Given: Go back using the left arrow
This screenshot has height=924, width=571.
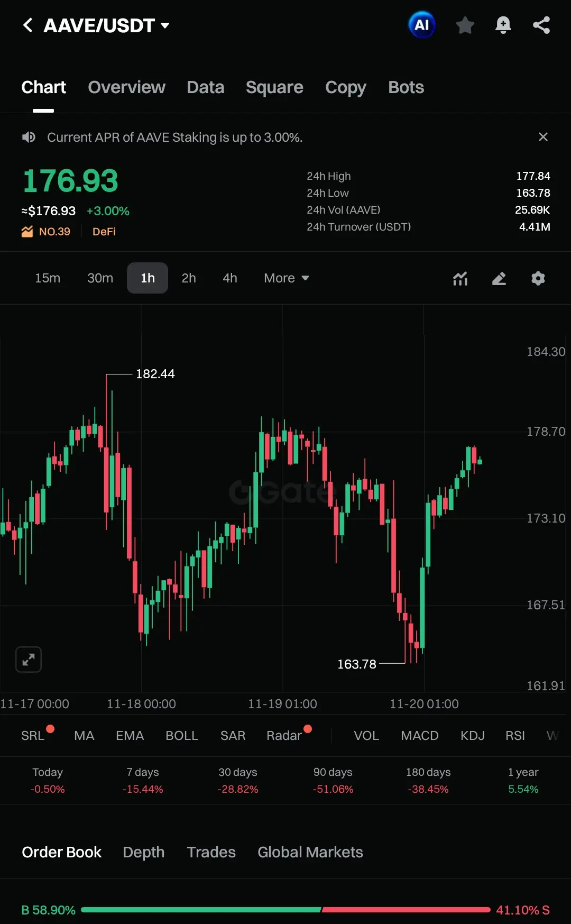Looking at the screenshot, I should (28, 25).
